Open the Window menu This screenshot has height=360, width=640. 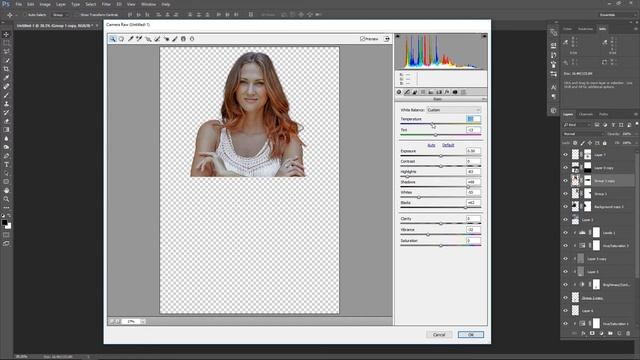(148, 4)
